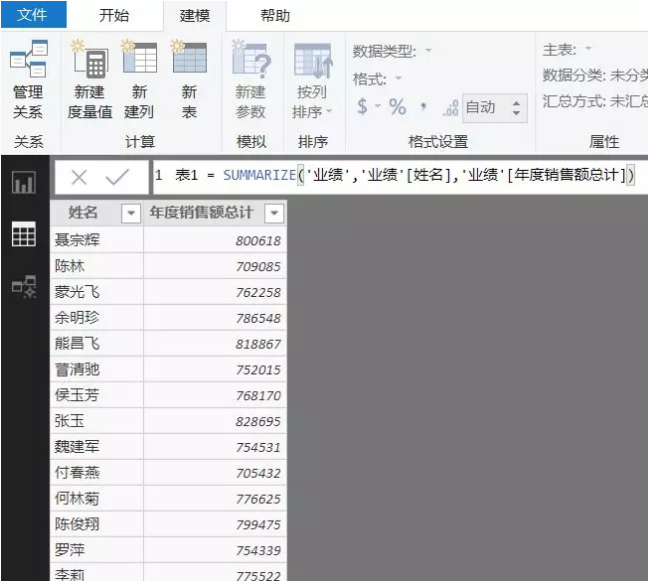Select cell with name 聂宗辉
The height and width of the screenshot is (581, 648).
point(97,240)
